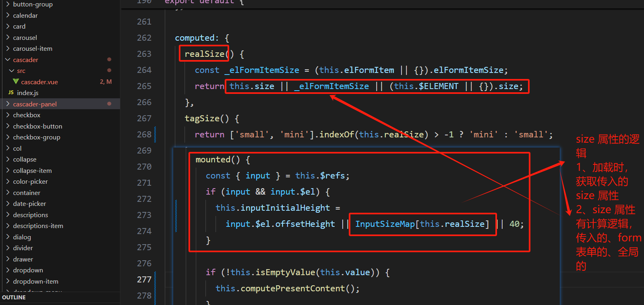Open the dropdown-item folder

tap(35, 281)
